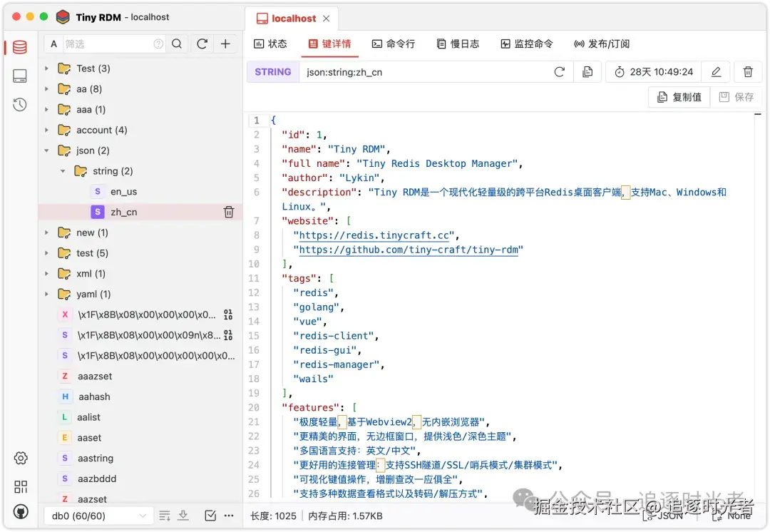
Task: Open the more options ellipsis menu
Action: (229, 516)
